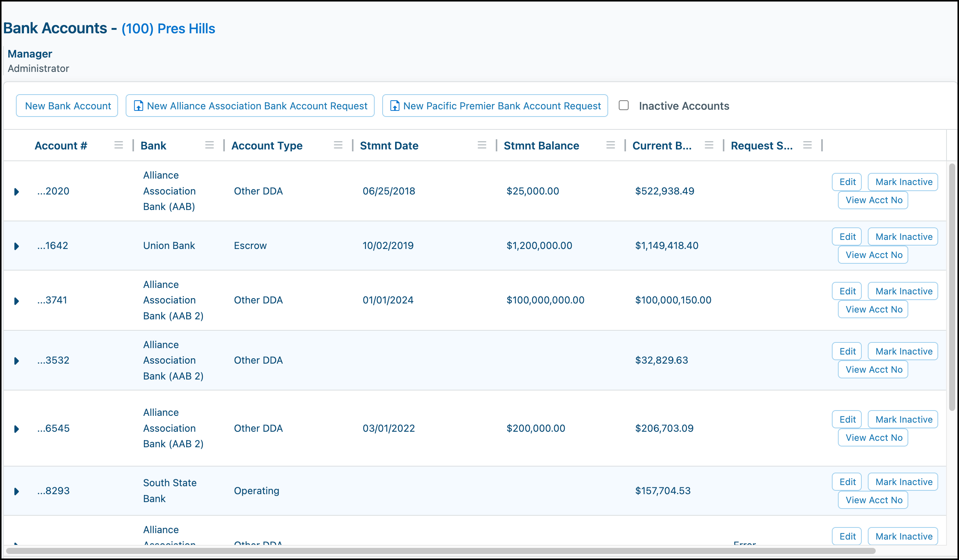Click the vertical scrollbar of the table
This screenshot has width=959, height=560.
pos(952,287)
